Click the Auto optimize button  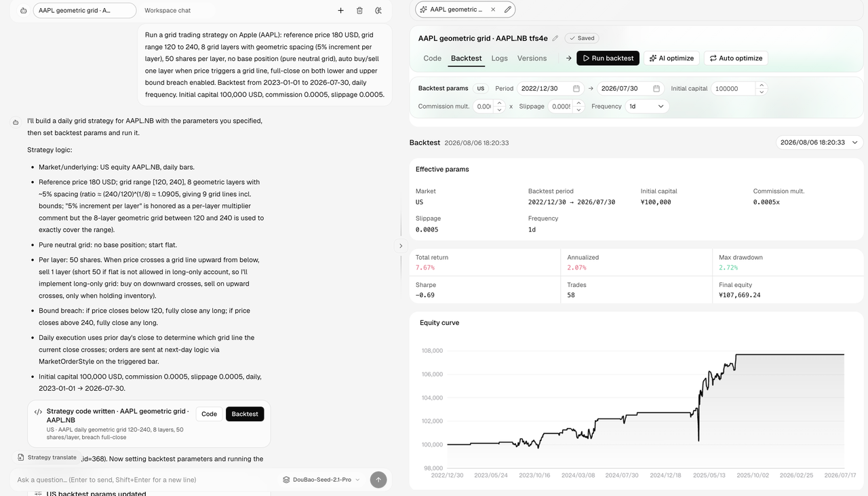736,58
